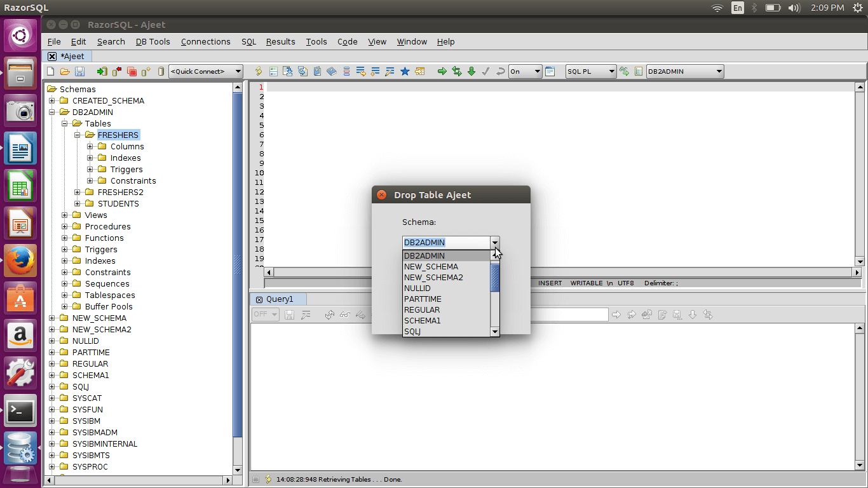Open the SQL PL language dropdown

[x=591, y=72]
